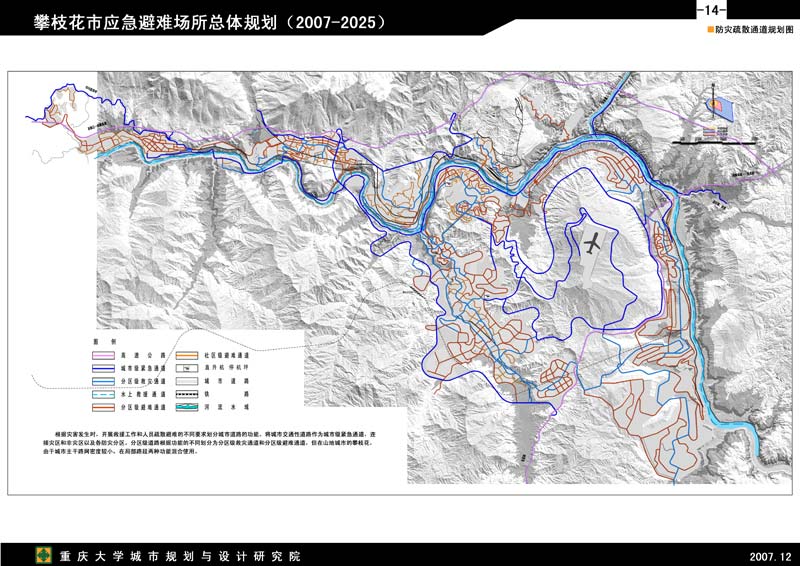800x566 pixels.
Task: Click the airplane symbol marking the airport
Action: point(592,243)
